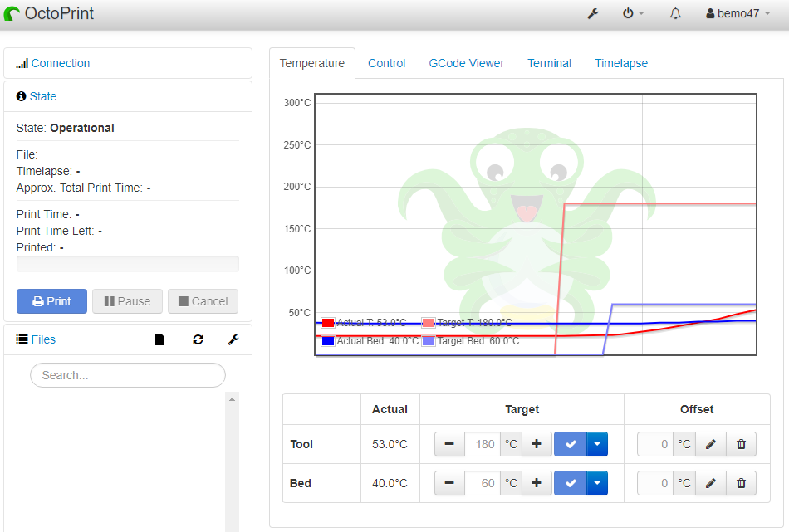Viewport: 789px width, 532px height.
Task: Click the Tool offset field
Action: [655, 444]
